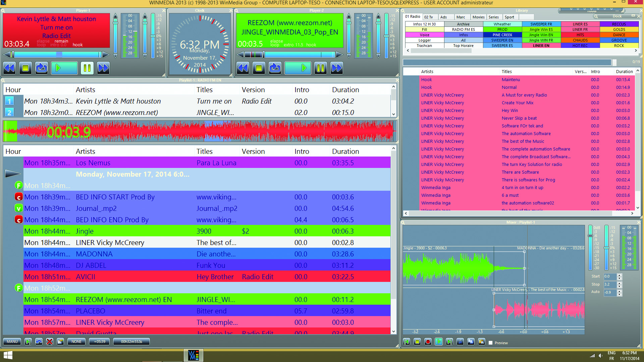The width and height of the screenshot is (644, 362).
Task: Click the mixer record button
Action: [428, 342]
